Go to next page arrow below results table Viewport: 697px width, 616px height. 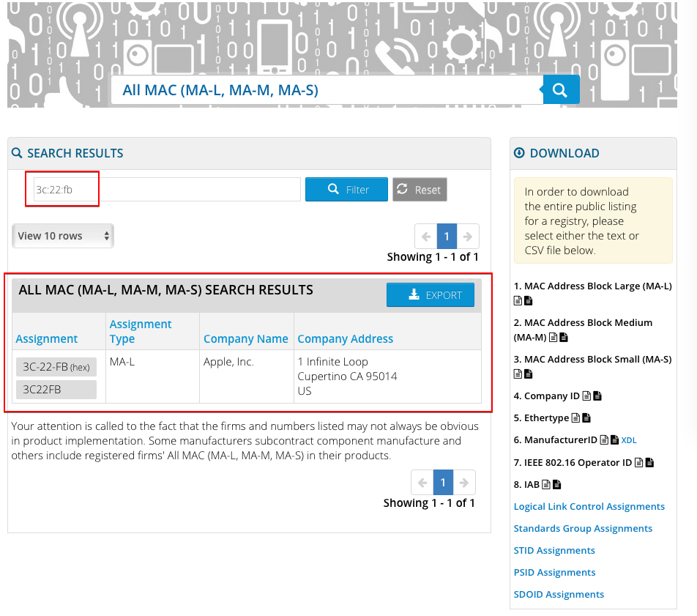coord(464,482)
